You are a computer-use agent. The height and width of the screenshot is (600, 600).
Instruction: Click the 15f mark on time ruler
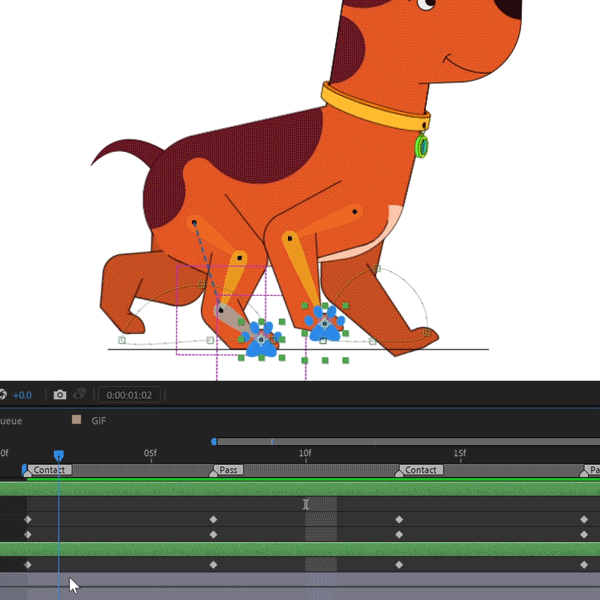(460, 453)
